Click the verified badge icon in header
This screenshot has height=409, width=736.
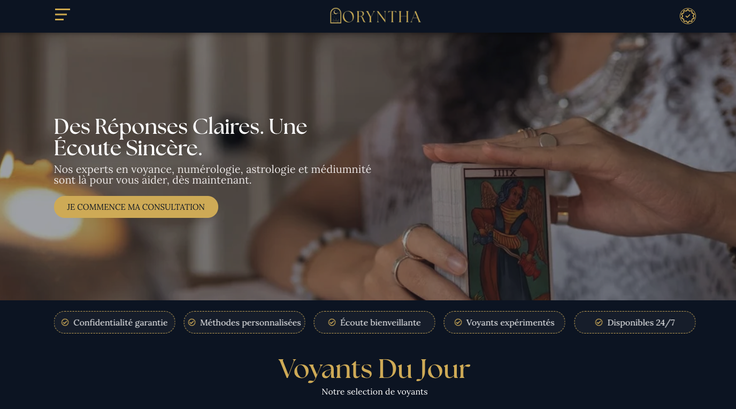pos(688,16)
